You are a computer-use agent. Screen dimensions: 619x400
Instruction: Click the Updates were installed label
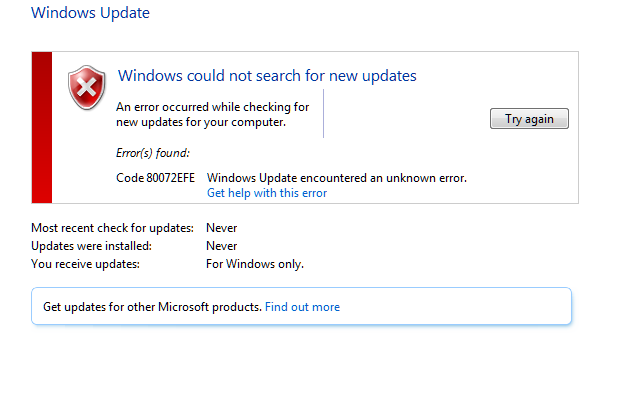click(91, 246)
